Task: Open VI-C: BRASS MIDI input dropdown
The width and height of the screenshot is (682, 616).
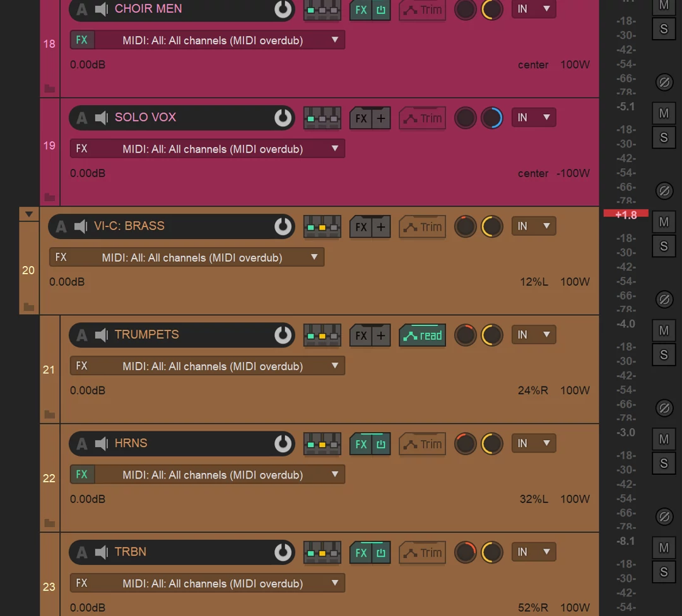Action: 199,257
